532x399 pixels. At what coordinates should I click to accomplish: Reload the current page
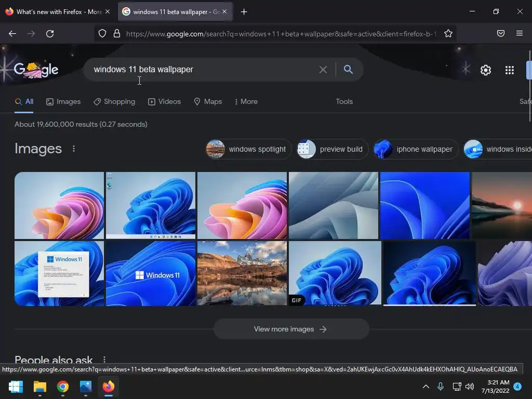point(50,34)
